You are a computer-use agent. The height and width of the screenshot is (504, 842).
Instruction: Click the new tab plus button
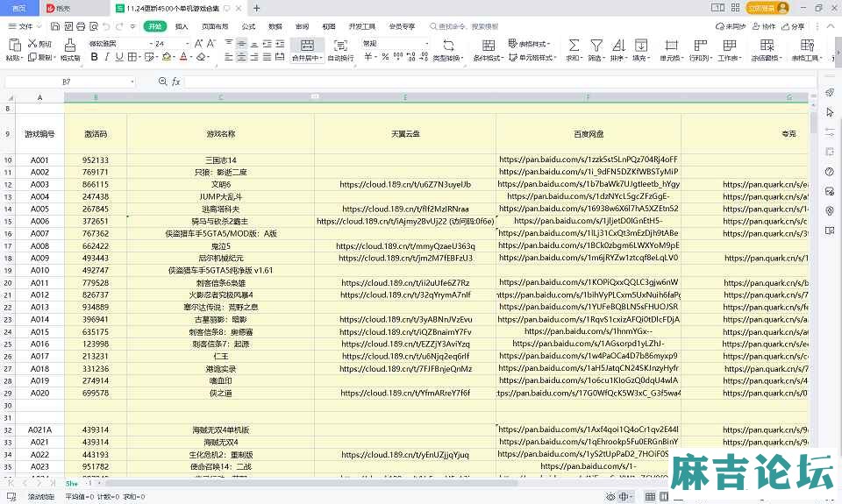coord(256,8)
